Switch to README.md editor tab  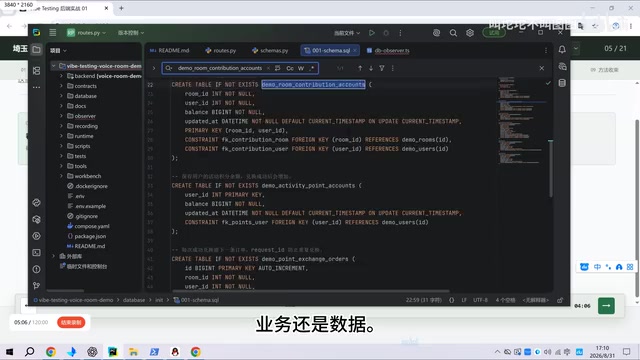169,50
